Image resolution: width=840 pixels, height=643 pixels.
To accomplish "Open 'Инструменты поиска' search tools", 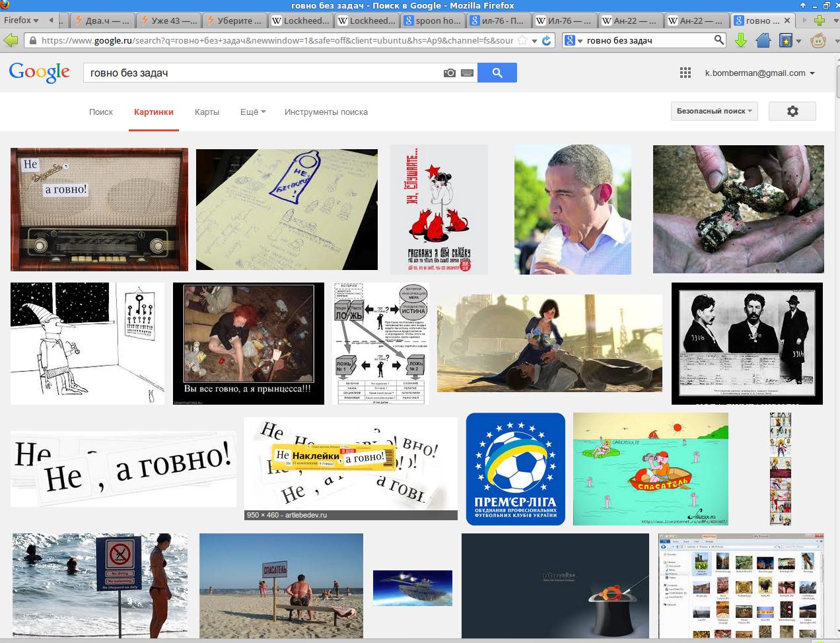I will pyautogui.click(x=326, y=112).
